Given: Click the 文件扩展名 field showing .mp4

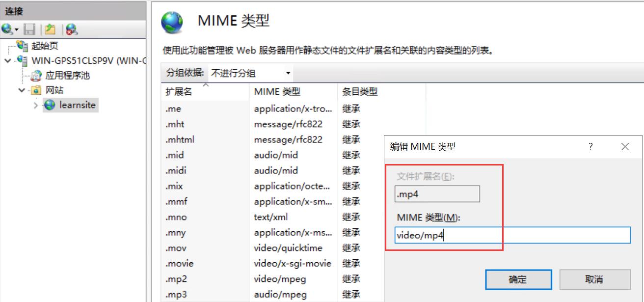Looking at the screenshot, I should tap(437, 194).
